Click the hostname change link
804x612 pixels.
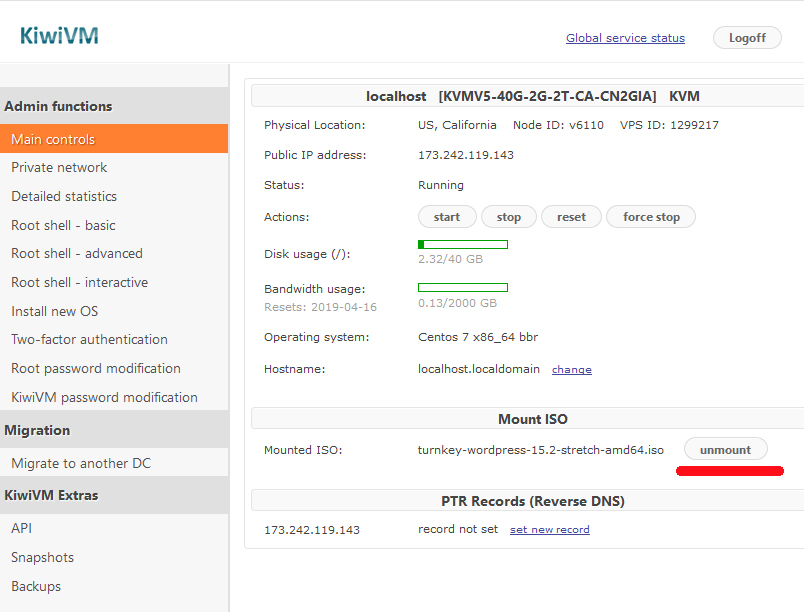click(571, 370)
